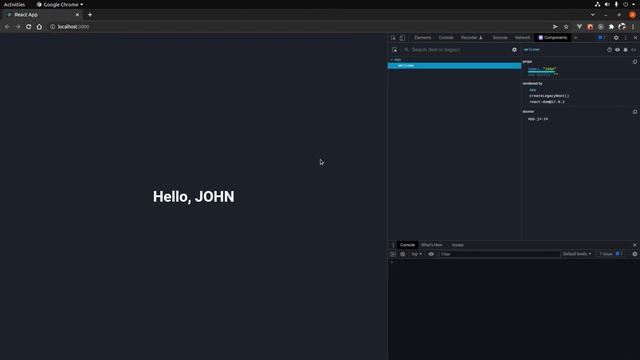This screenshot has width=640, height=360.
Task: Switch to the Sources tab
Action: point(500,38)
